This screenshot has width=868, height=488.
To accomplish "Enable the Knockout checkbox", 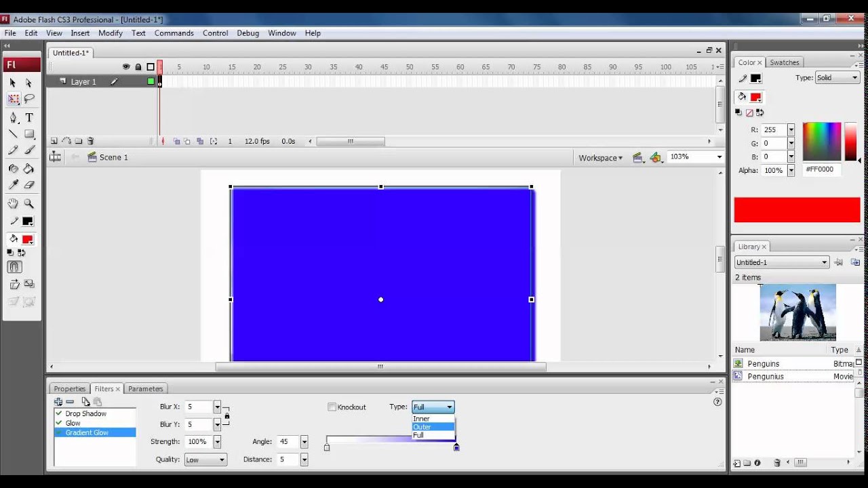I will coord(332,407).
